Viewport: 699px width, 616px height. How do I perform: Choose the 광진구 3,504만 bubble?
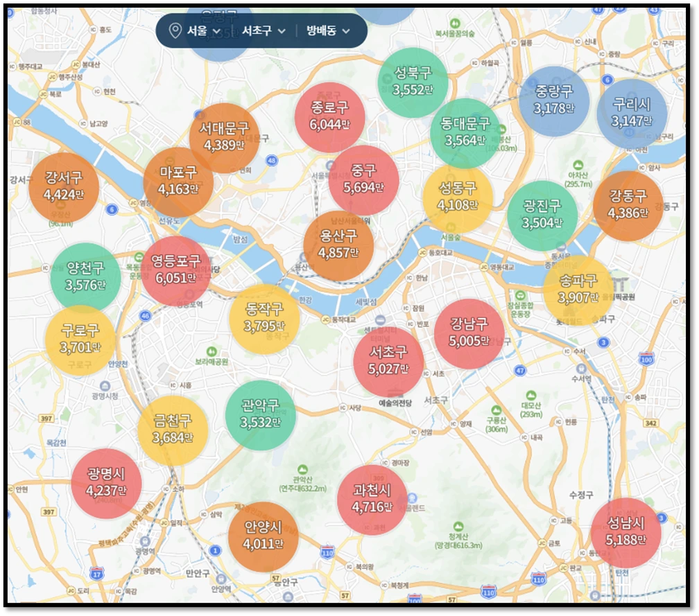point(542,215)
